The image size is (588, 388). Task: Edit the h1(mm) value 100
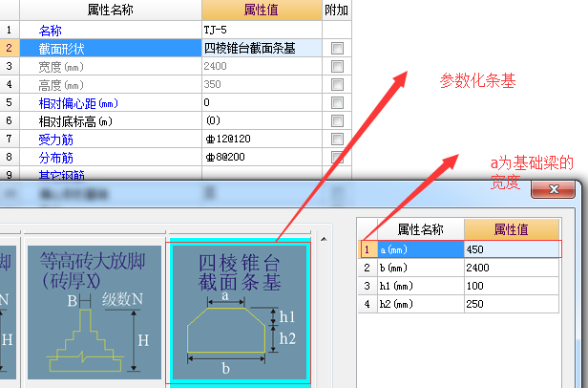click(x=512, y=286)
